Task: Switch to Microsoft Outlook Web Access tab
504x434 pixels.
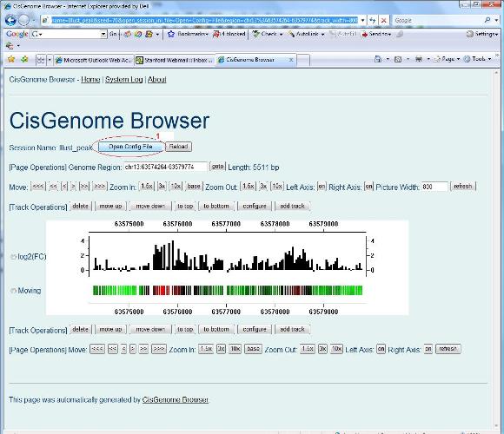Action: point(93,60)
